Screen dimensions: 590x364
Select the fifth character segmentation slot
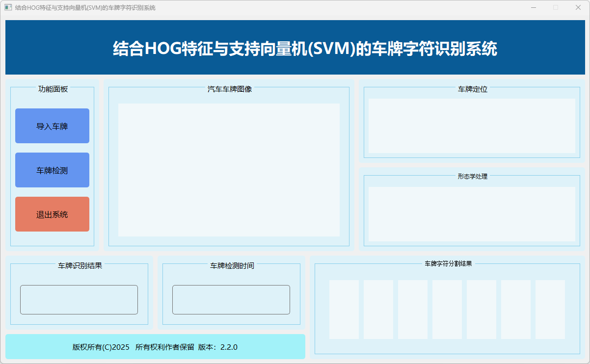[482, 310]
